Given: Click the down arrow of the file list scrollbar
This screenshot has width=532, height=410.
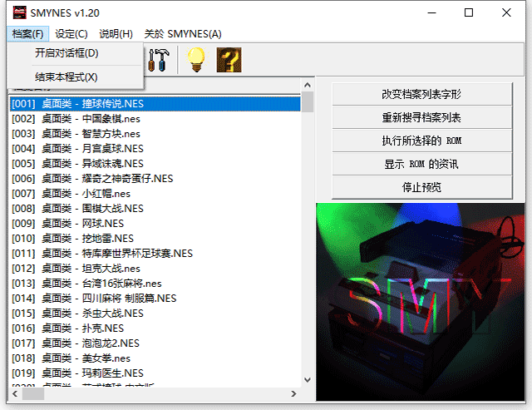Looking at the screenshot, I should (308, 380).
